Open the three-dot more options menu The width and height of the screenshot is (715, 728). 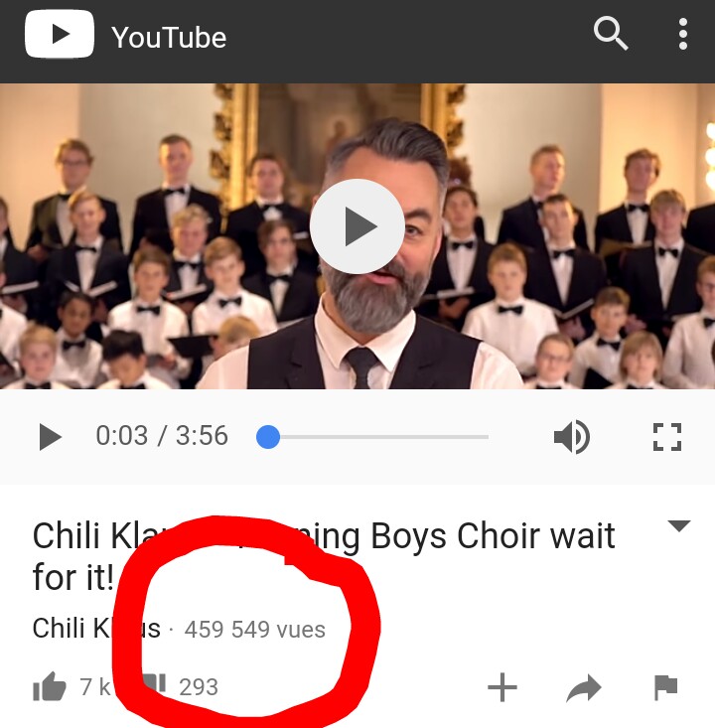(682, 34)
